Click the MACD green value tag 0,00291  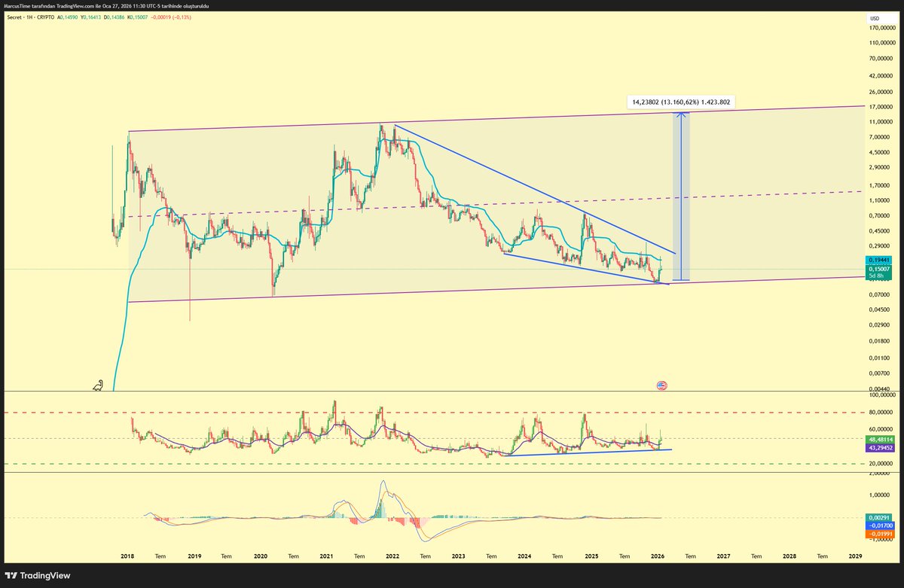pos(880,517)
